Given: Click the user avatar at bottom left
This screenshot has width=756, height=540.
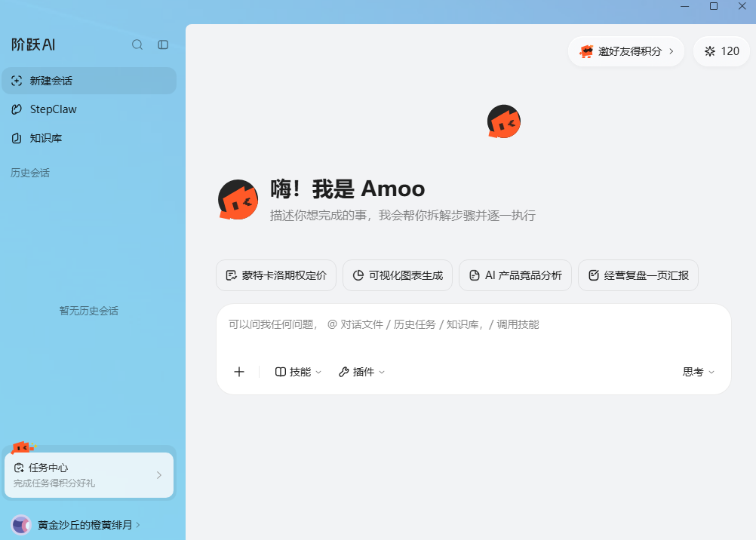Looking at the screenshot, I should pos(21,525).
